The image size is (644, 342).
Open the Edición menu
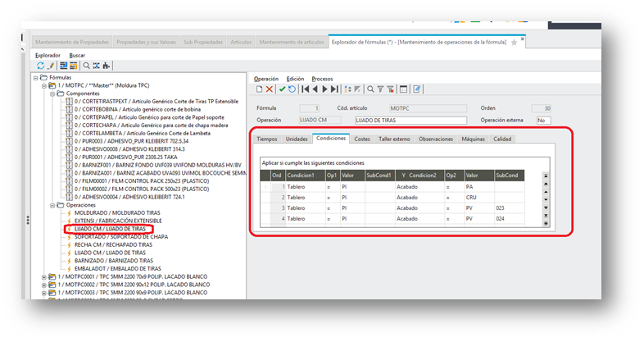click(x=295, y=79)
